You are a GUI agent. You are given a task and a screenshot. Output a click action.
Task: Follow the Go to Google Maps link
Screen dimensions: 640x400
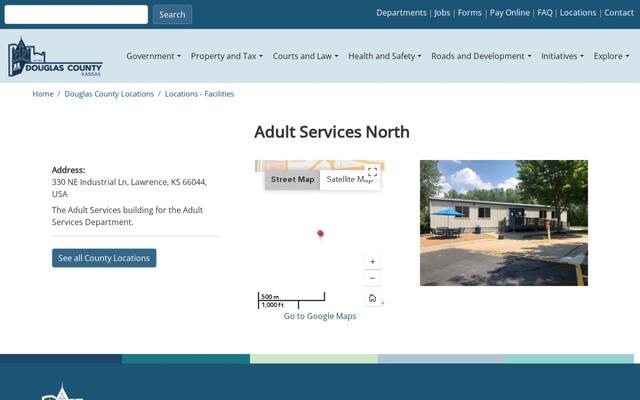320,316
